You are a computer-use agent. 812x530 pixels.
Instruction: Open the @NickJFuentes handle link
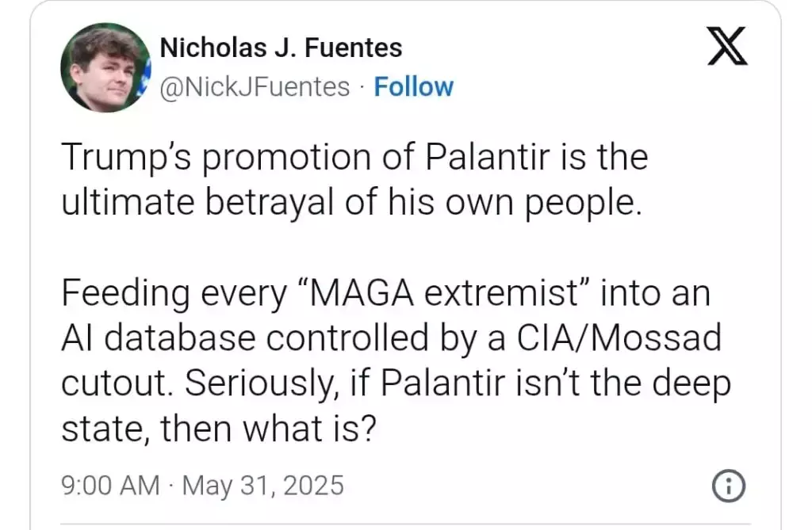[255, 86]
